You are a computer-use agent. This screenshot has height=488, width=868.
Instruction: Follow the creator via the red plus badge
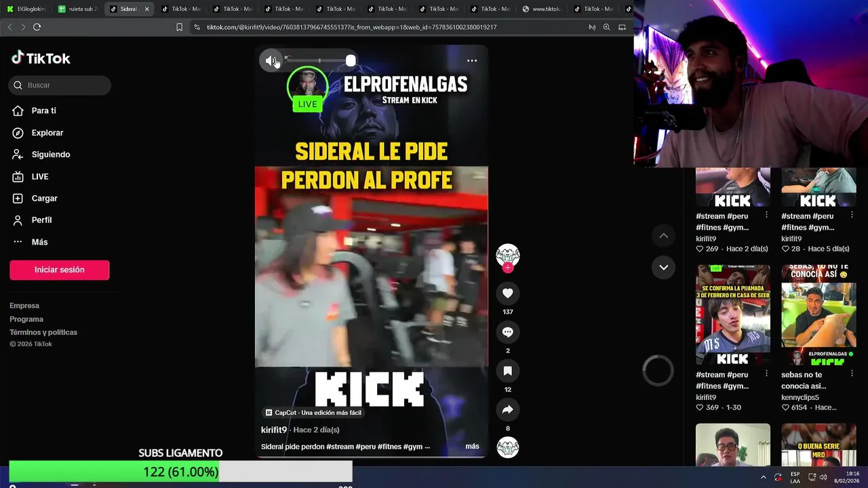pos(507,268)
